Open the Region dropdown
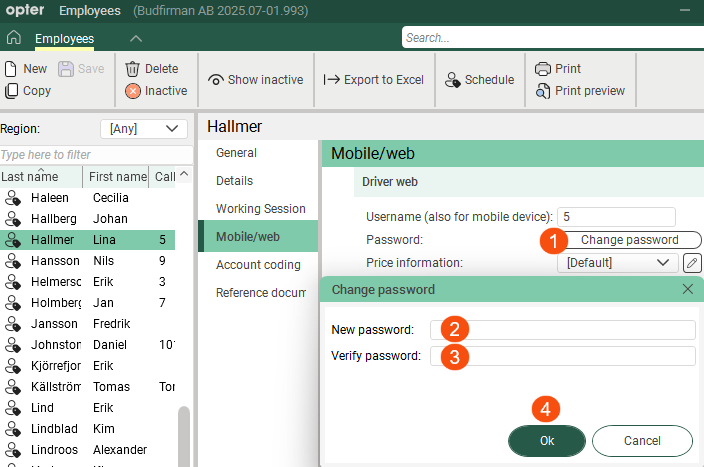704x467 pixels. coord(144,128)
